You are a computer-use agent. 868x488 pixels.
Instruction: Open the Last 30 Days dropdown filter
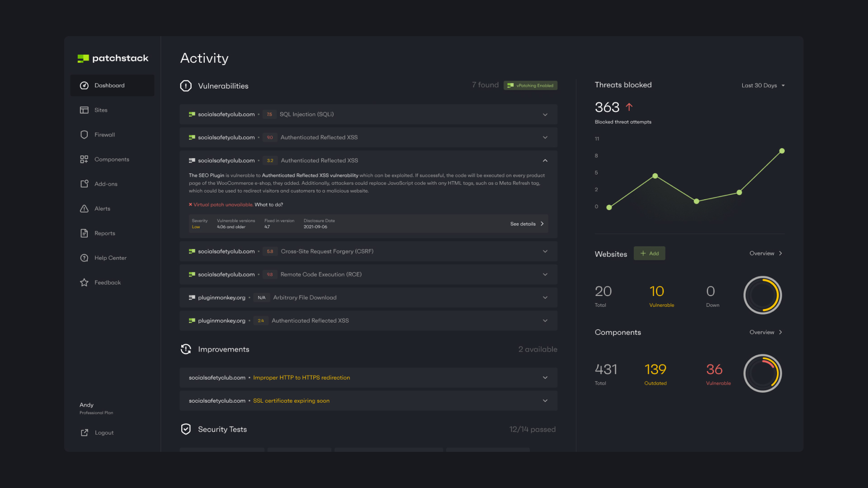pos(763,85)
